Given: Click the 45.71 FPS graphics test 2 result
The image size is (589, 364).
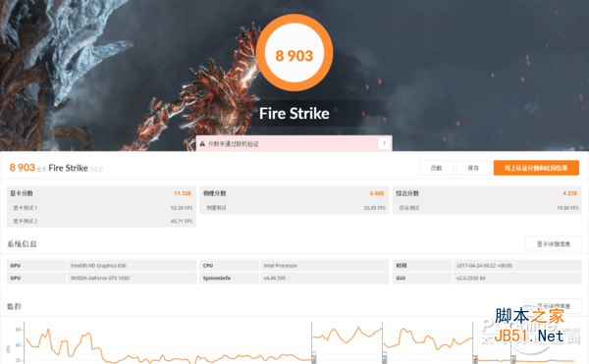Looking at the screenshot, I should point(182,221).
